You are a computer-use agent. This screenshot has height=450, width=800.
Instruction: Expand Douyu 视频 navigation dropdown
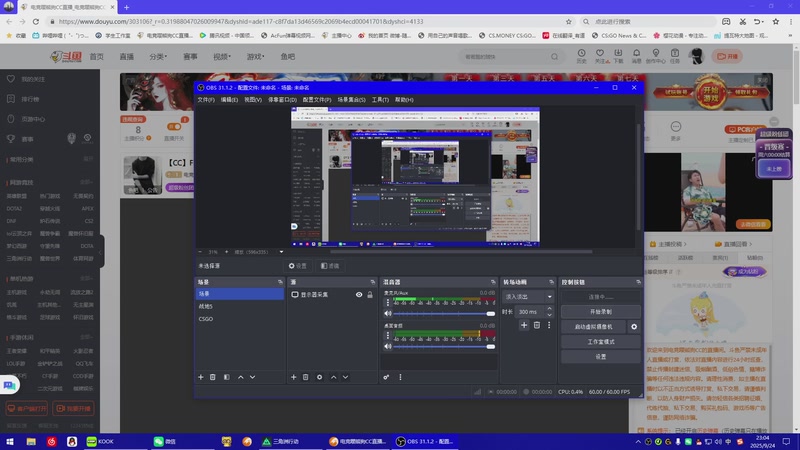tap(222, 57)
